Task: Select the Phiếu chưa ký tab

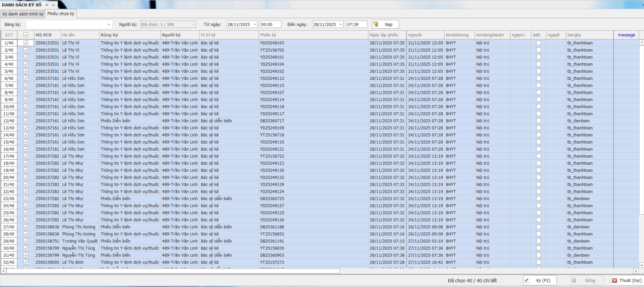Action: (61, 14)
